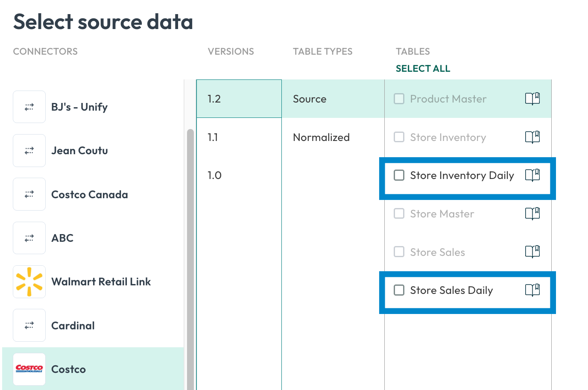This screenshot has height=390, width=588.
Task: Open documentation book icon for Store Inventory
Action: [x=532, y=137]
